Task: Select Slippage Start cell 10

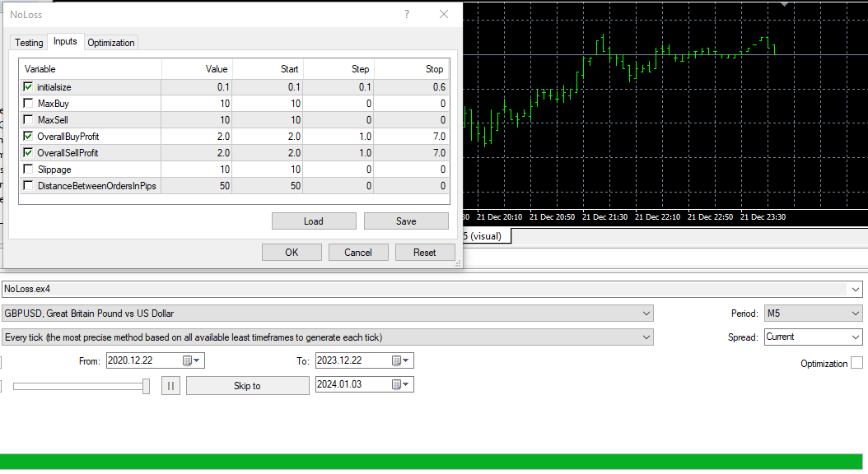Action: click(268, 170)
